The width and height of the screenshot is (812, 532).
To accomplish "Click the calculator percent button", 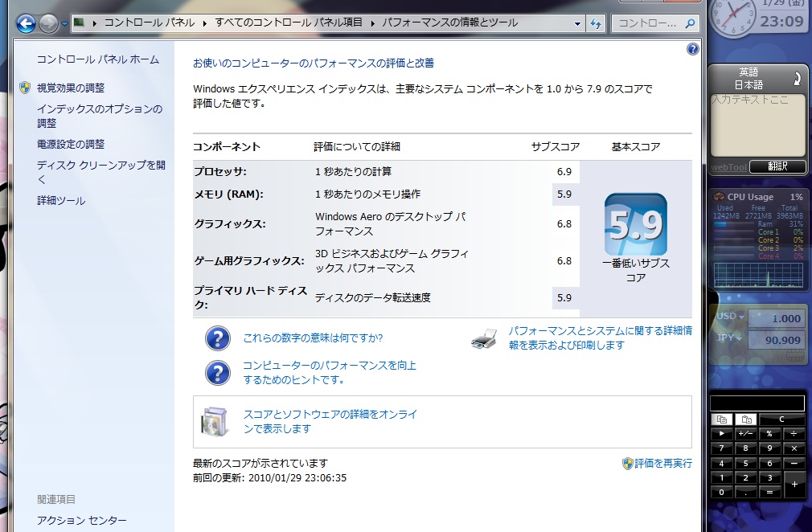I will 769,434.
